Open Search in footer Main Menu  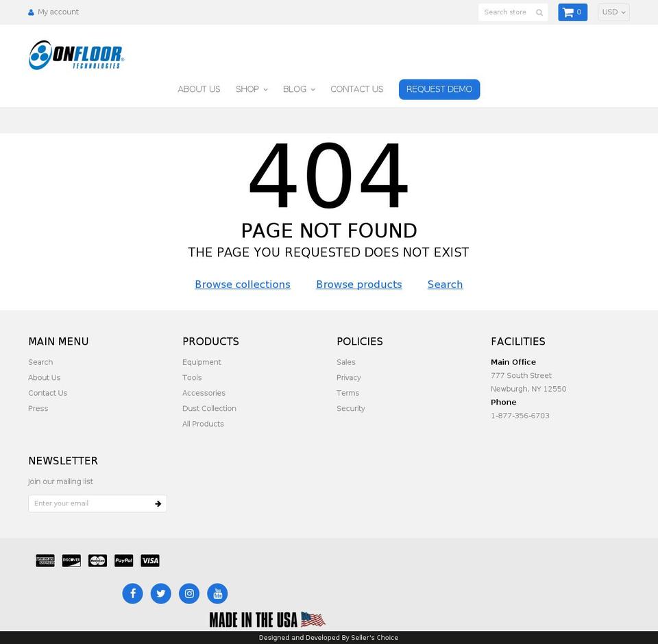[x=40, y=362]
